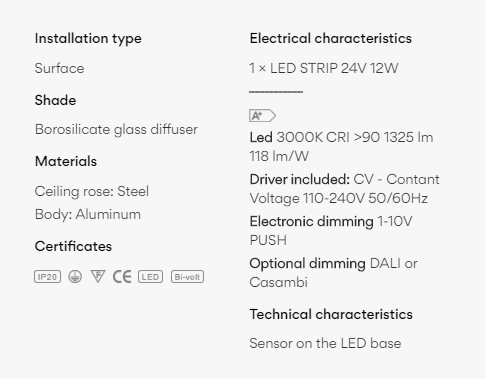Viewport: 486px width, 379px height.
Task: Click the CE marking icon
Action: tap(122, 277)
